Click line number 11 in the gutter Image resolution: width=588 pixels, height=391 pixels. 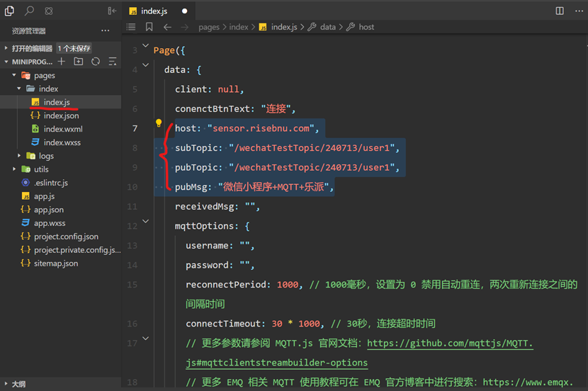[132, 207]
